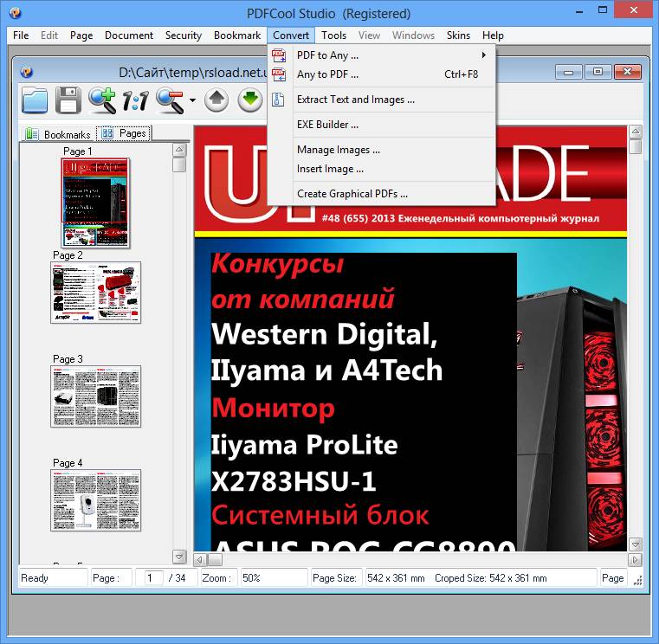Open the Skins menu
Screen dimensions: 659x644
(458, 35)
